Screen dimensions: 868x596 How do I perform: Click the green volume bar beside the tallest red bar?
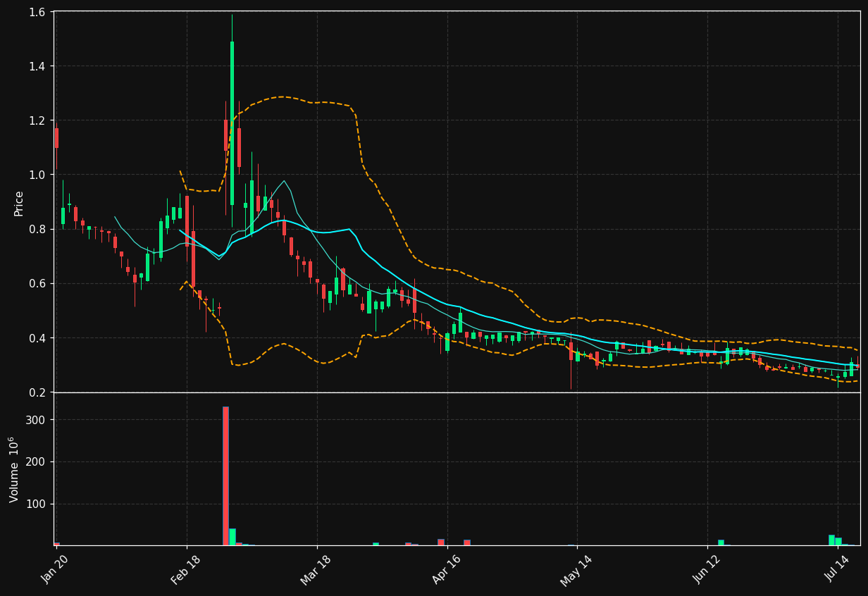click(x=232, y=537)
